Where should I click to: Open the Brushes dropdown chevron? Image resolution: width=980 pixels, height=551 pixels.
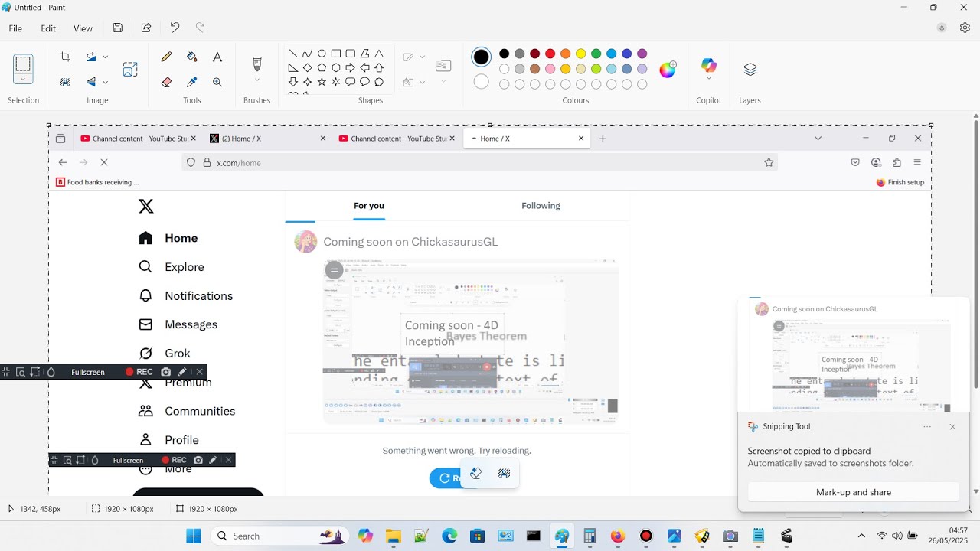coord(257,80)
